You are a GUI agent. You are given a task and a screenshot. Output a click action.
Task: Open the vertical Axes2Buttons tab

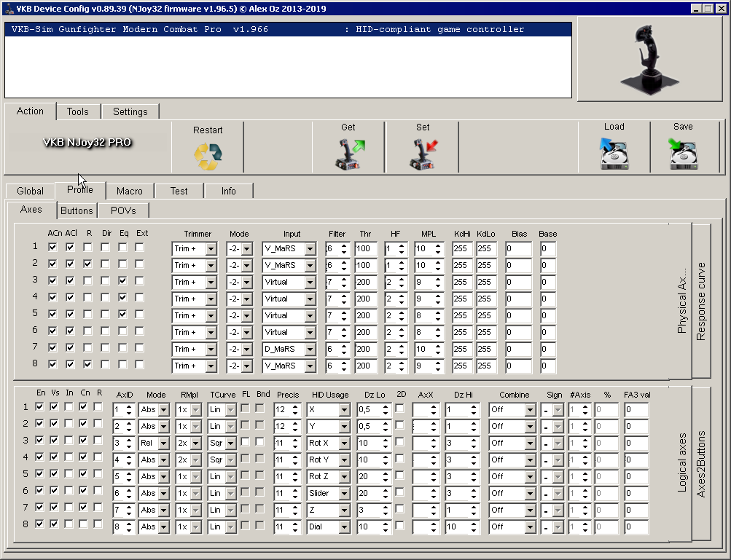pos(701,464)
